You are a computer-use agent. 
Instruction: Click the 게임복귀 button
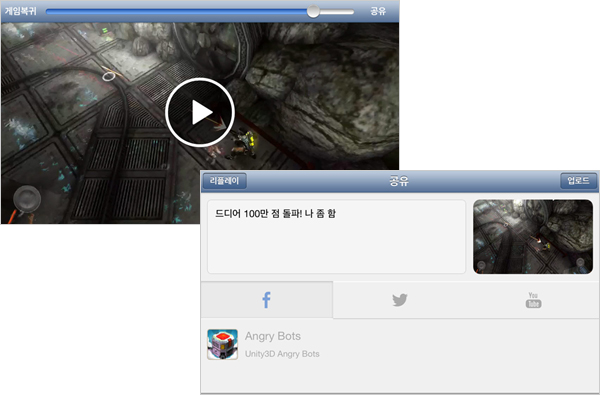[x=21, y=11]
